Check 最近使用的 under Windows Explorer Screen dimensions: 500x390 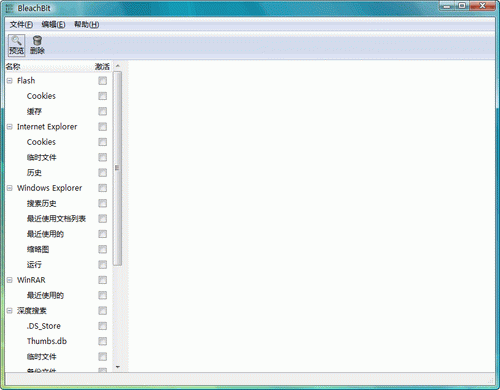(x=103, y=234)
